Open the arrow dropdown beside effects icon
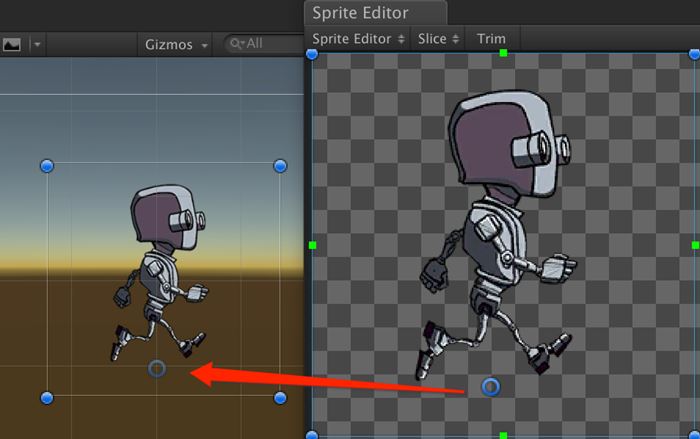The image size is (700, 439). coord(38,44)
